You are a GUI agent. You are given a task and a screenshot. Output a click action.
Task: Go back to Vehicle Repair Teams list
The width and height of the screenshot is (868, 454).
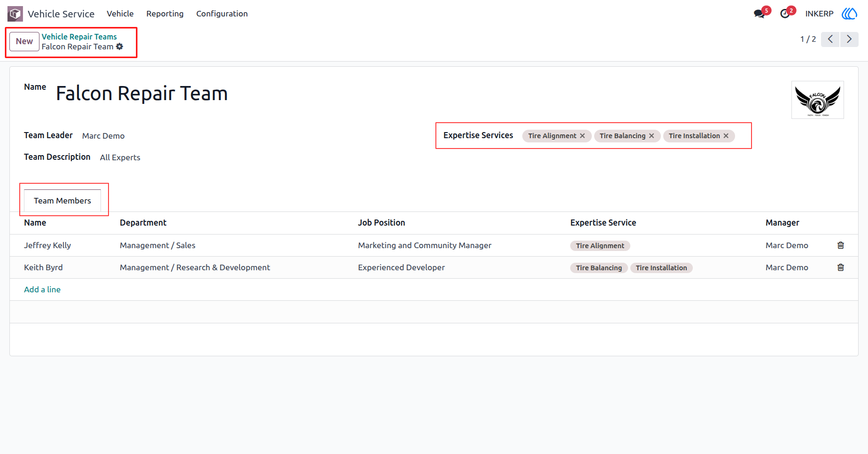pyautogui.click(x=79, y=37)
